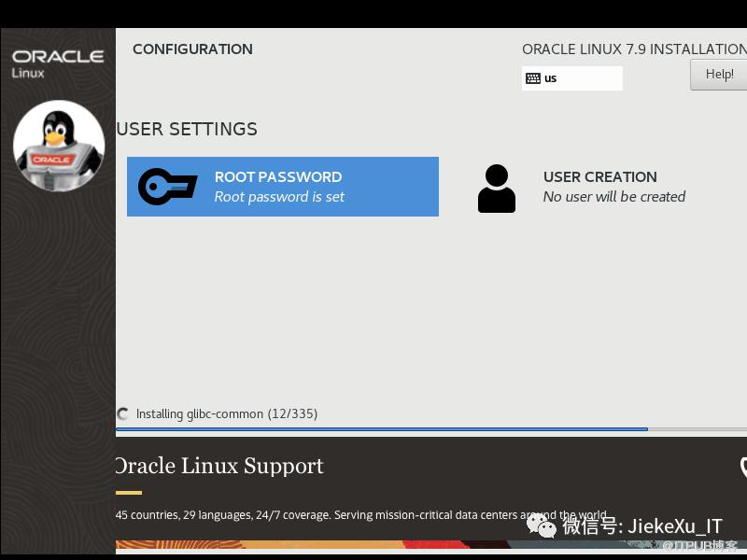Click the '45 countries, 29 languages' banner text
Image resolution: width=747 pixels, height=560 pixels.
pyautogui.click(x=361, y=515)
